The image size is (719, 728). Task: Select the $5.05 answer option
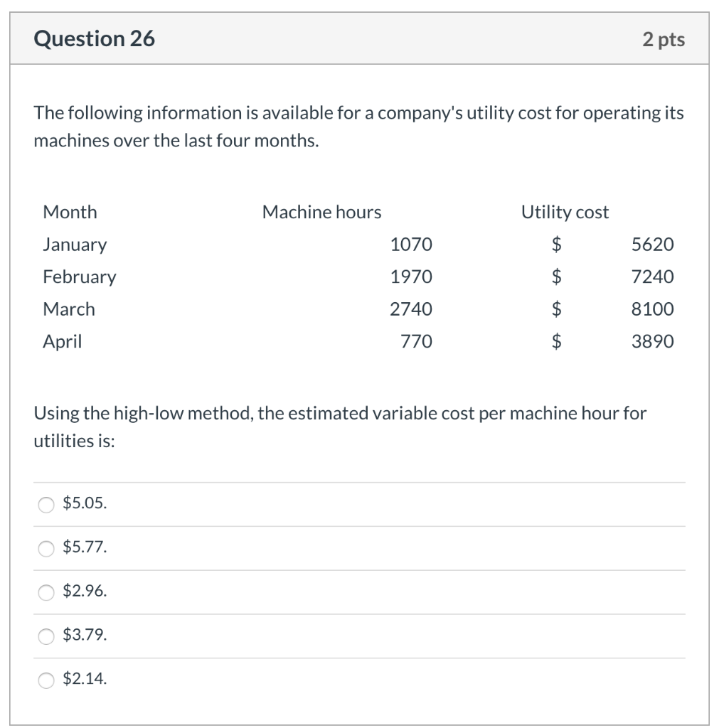46,505
